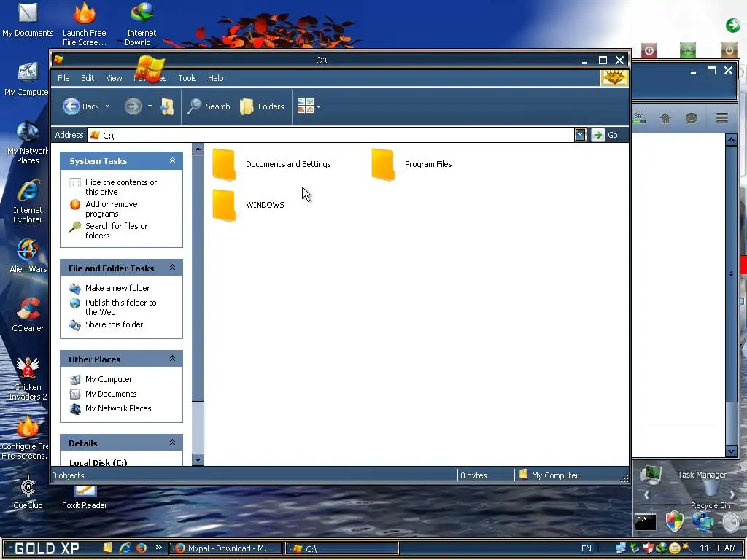Switch to Mypal - Download taskbar button
Viewport: 747px width, 560px height.
coord(225,548)
